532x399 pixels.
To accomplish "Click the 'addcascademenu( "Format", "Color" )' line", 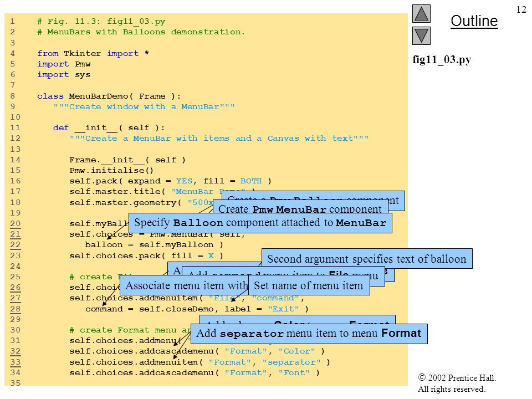I will point(197,351).
